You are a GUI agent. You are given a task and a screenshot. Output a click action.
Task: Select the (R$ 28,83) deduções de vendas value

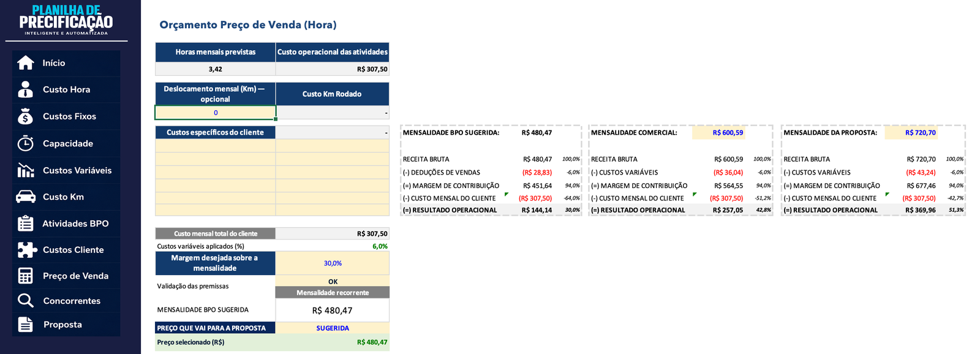[x=537, y=173]
